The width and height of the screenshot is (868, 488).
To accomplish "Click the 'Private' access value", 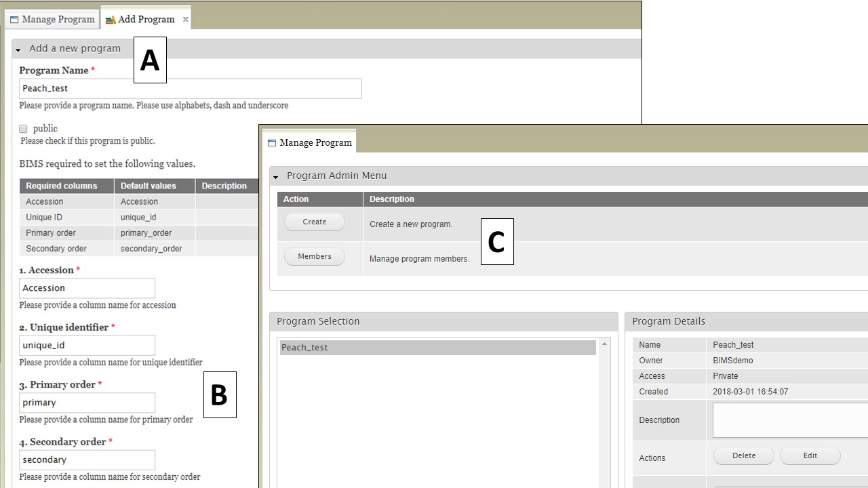I will pyautogui.click(x=726, y=376).
